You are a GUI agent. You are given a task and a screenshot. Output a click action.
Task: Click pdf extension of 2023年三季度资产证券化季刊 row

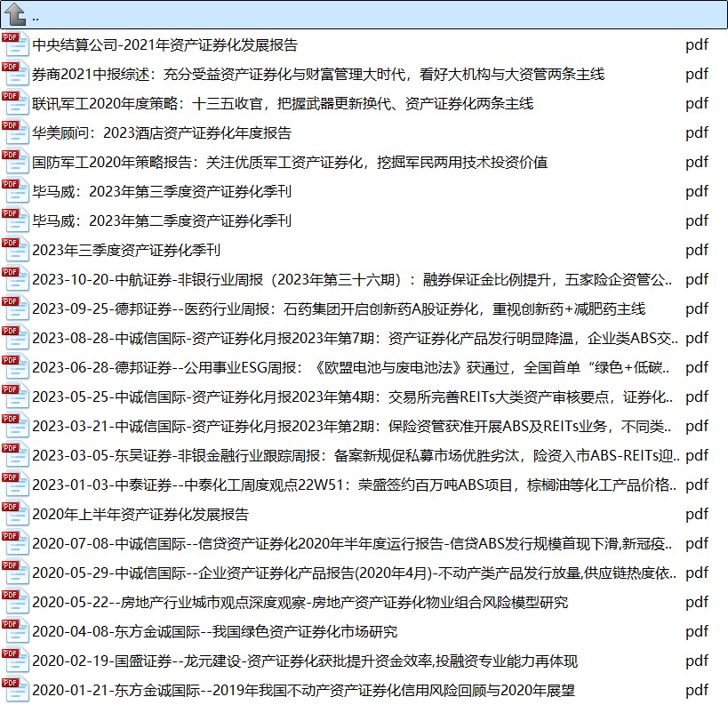[697, 251]
